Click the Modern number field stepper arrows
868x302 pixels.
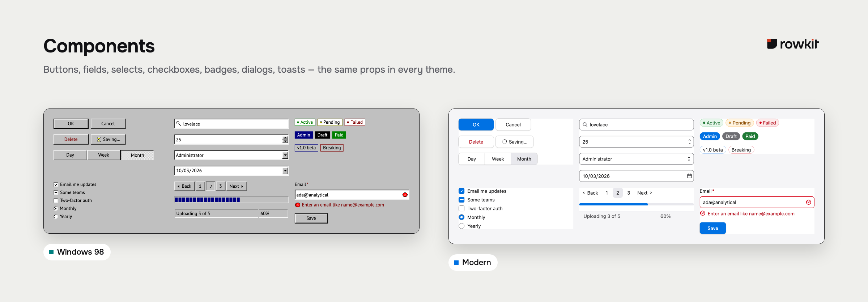[689, 142]
